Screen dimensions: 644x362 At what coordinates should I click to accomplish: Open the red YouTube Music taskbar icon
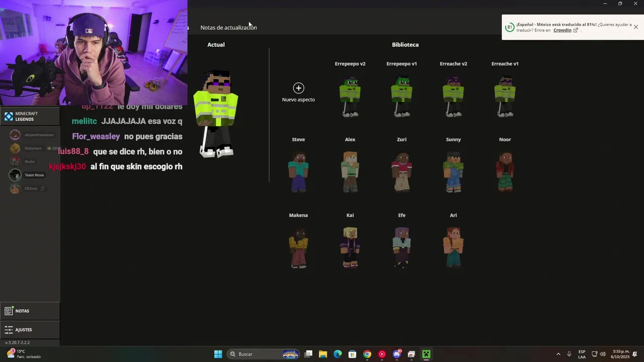[382, 354]
